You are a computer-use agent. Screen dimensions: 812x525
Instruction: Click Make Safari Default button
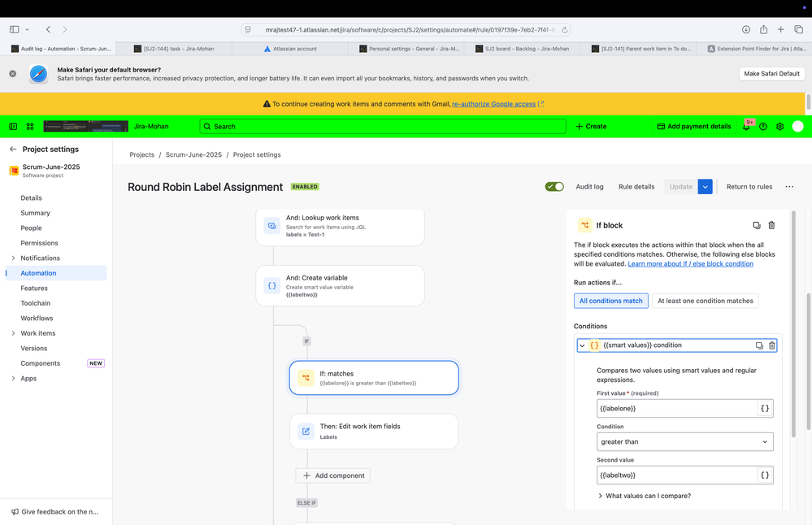771,73
